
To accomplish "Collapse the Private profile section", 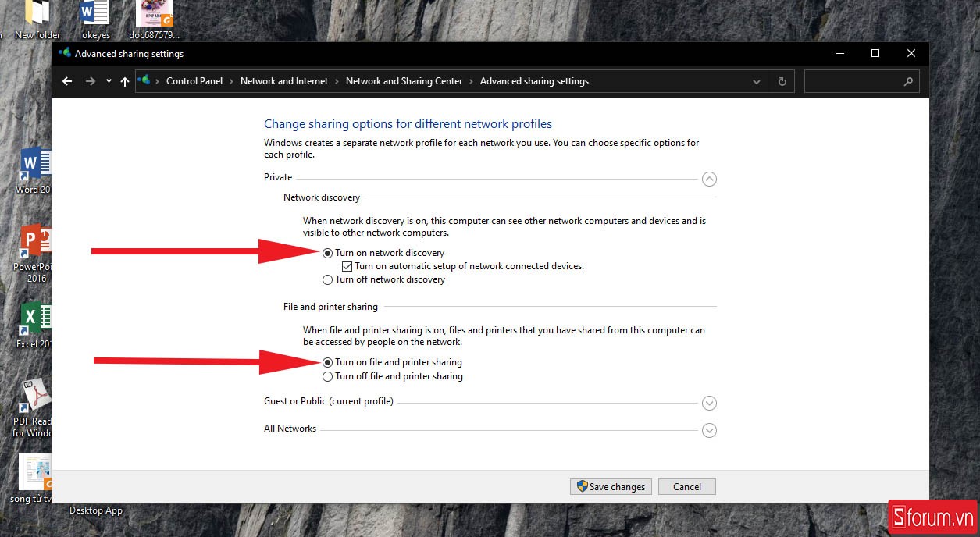I will pos(709,179).
